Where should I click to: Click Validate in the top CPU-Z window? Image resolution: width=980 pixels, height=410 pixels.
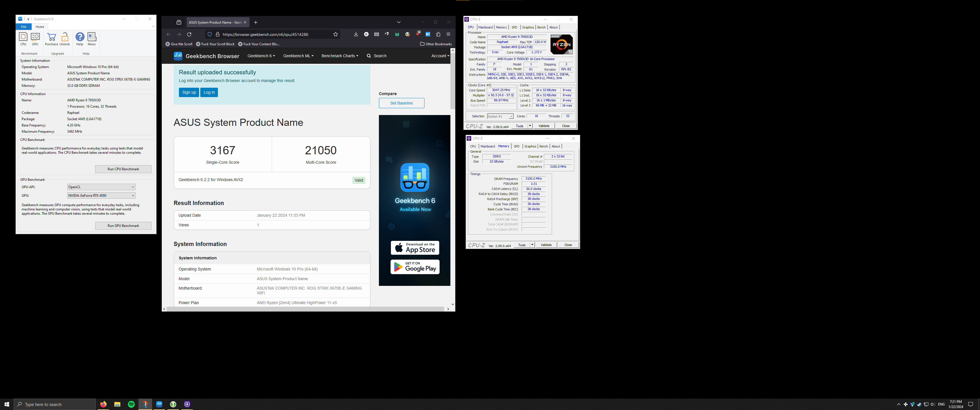544,126
